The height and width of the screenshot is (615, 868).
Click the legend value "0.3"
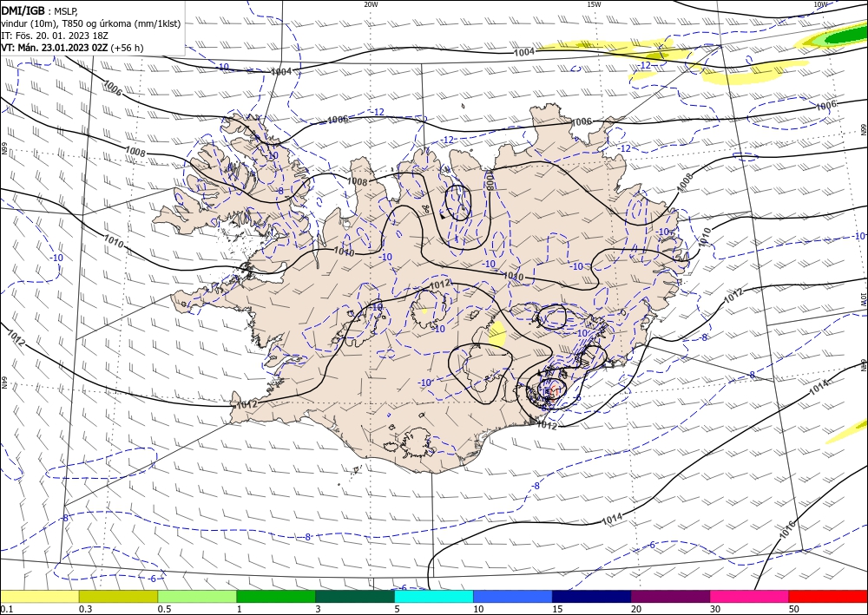click(x=85, y=609)
